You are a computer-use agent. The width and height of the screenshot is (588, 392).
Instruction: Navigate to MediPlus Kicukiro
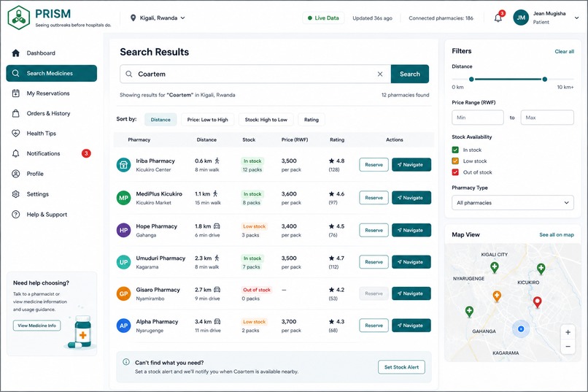[x=411, y=198]
